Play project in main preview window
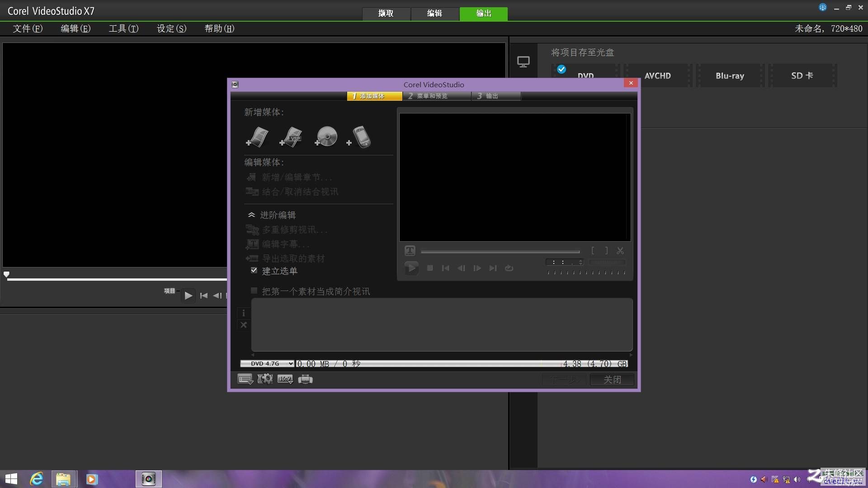 click(189, 296)
